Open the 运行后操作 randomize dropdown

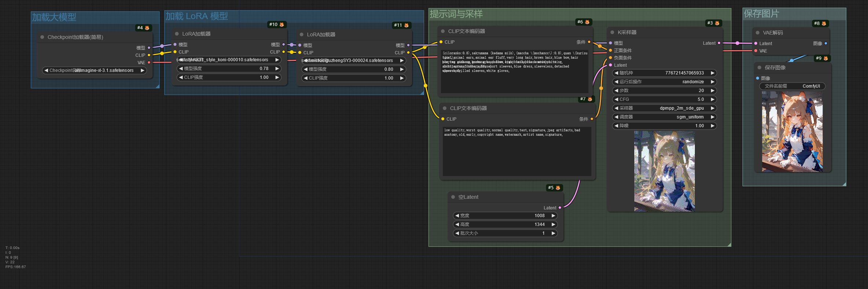664,82
